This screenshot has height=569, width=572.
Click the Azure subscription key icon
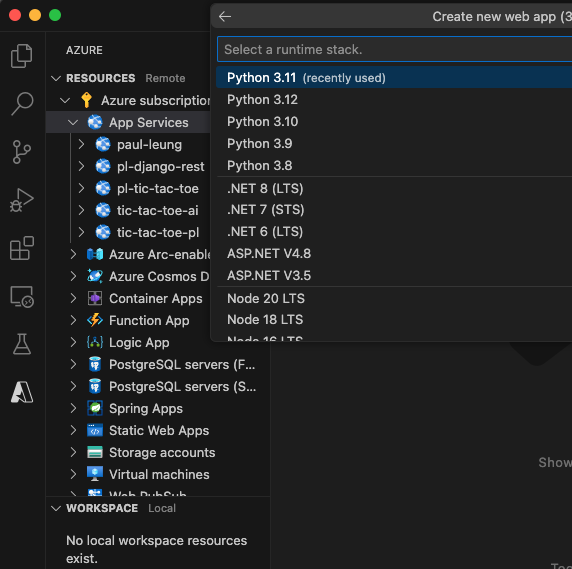(86, 100)
